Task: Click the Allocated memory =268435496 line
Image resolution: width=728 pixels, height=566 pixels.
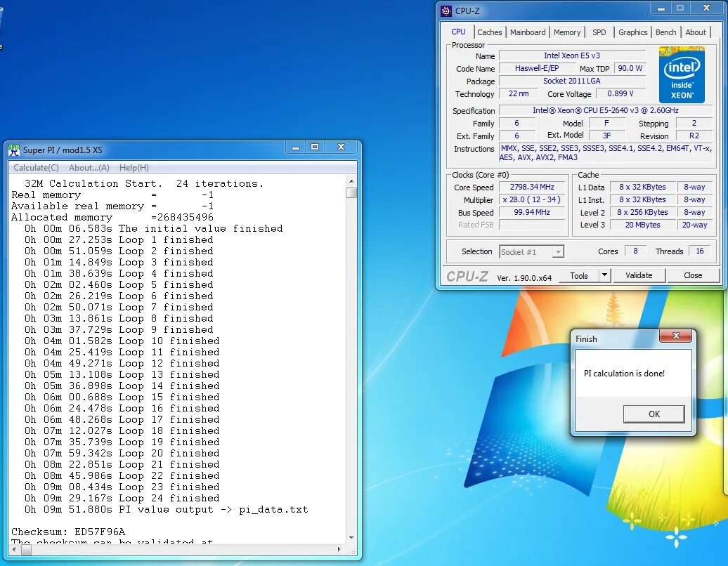Action: pyautogui.click(x=112, y=217)
